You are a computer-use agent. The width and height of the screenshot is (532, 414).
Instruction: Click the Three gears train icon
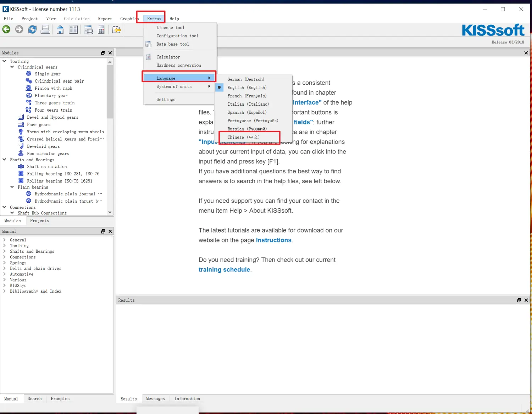(x=29, y=102)
